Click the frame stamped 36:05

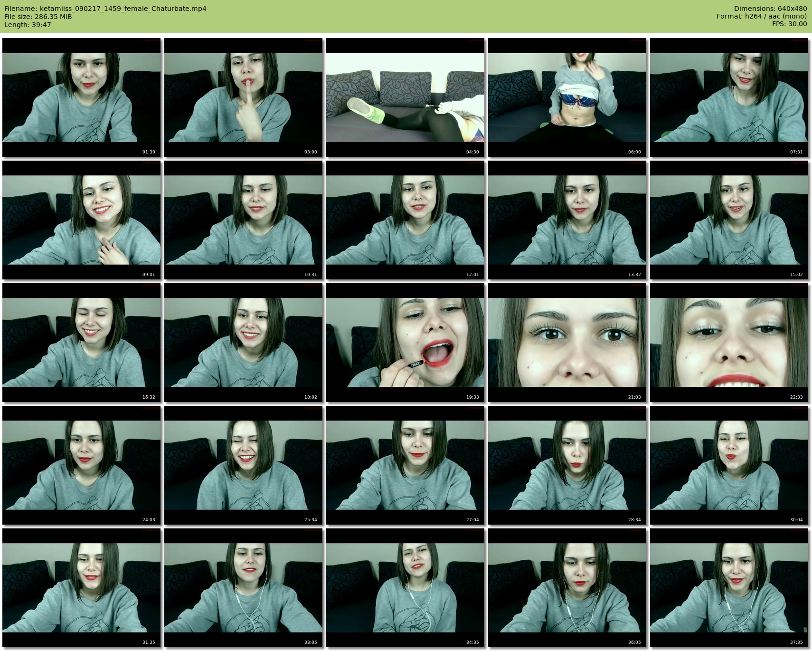coord(567,588)
